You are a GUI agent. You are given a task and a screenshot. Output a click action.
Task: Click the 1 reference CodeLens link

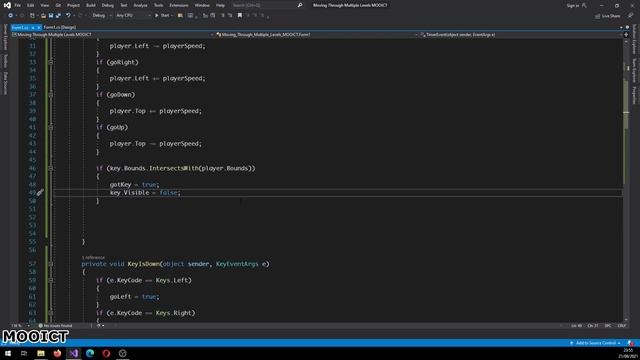point(93,258)
